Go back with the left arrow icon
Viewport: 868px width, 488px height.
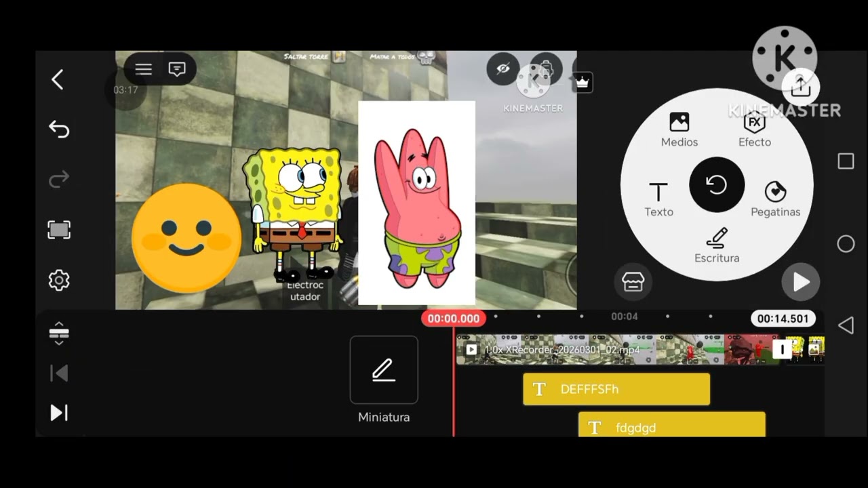58,80
